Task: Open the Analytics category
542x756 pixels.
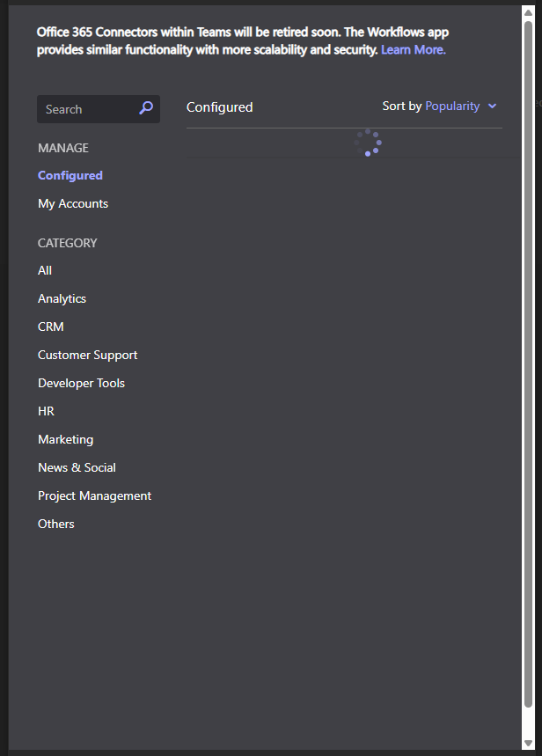Action: click(62, 298)
